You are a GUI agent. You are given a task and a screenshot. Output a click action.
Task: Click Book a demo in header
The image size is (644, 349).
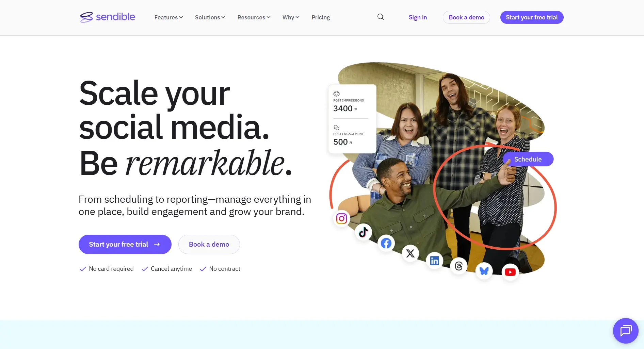click(466, 17)
